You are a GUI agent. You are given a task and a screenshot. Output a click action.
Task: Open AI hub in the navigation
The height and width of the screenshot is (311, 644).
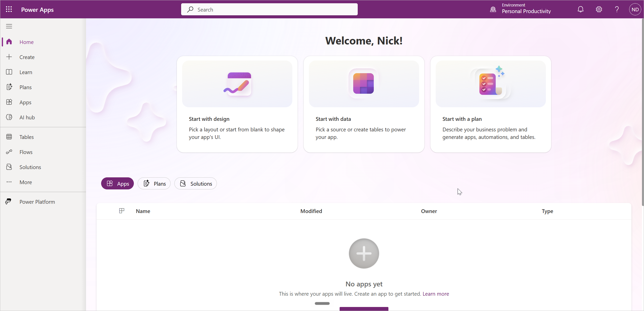[43, 117]
